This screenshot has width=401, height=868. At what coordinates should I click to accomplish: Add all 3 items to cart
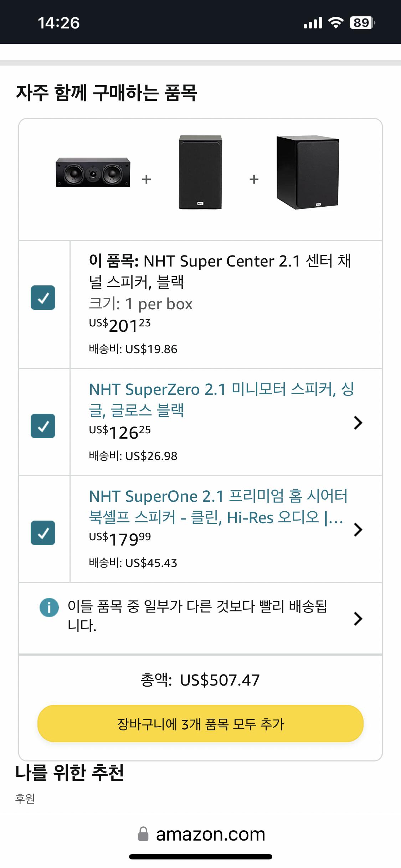[x=200, y=724]
